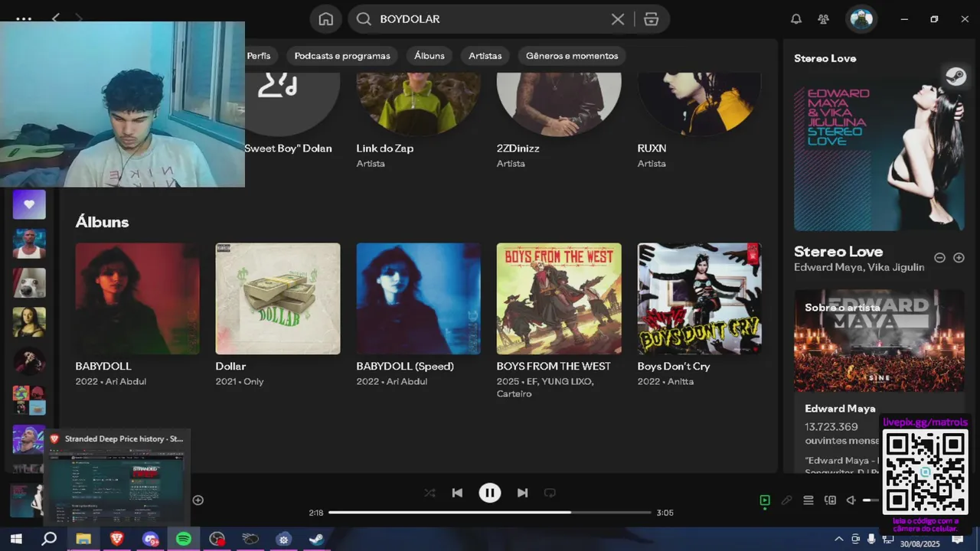Open Windows search magnifier
980x551 pixels.
(x=49, y=539)
